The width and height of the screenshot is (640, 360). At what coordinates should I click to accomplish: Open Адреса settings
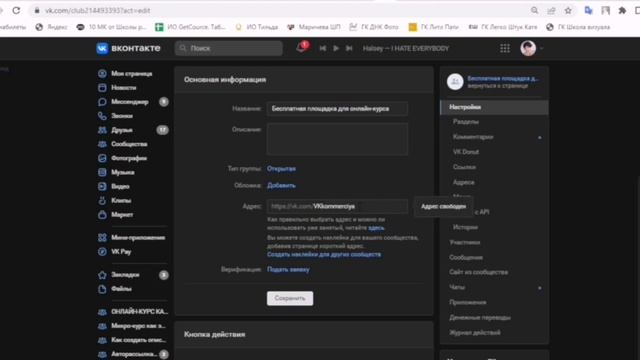464,182
